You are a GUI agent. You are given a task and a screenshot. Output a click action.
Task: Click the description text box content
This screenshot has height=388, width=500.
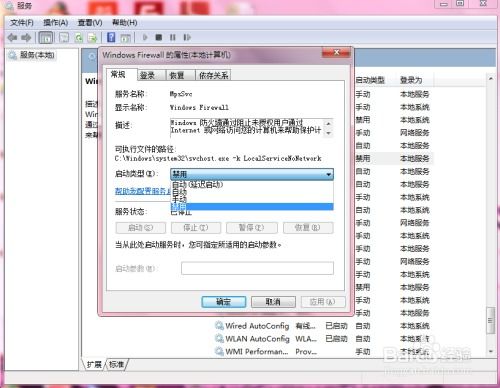247,127
